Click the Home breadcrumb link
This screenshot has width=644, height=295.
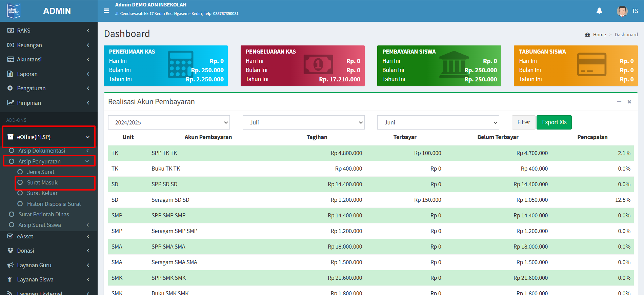(x=599, y=35)
